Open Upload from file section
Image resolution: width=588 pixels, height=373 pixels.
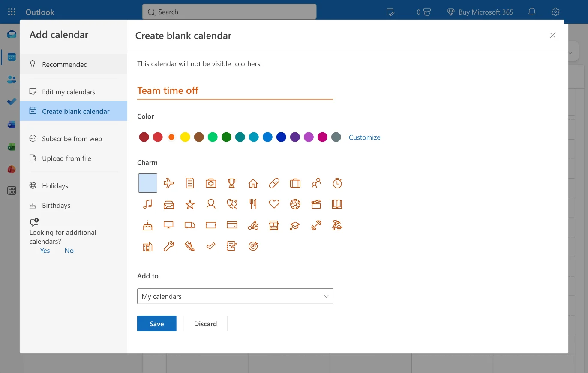click(73, 158)
